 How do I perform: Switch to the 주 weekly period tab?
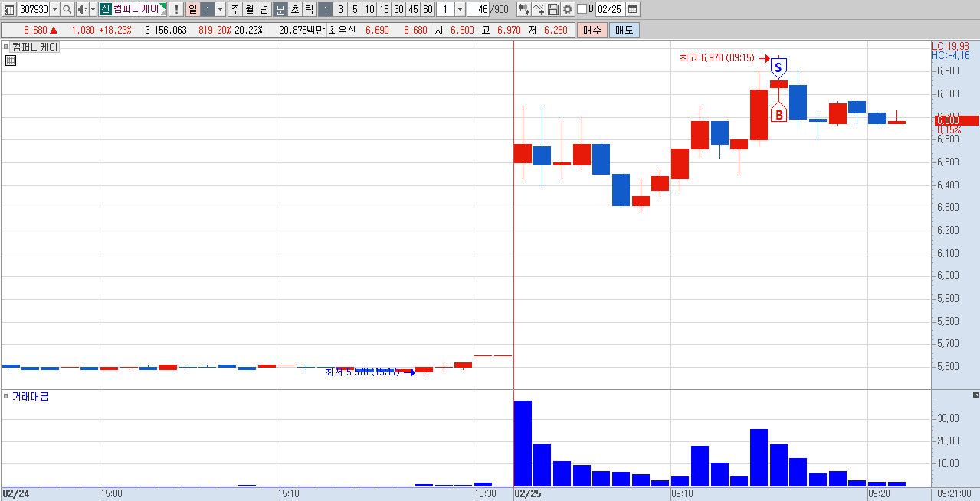click(x=234, y=9)
